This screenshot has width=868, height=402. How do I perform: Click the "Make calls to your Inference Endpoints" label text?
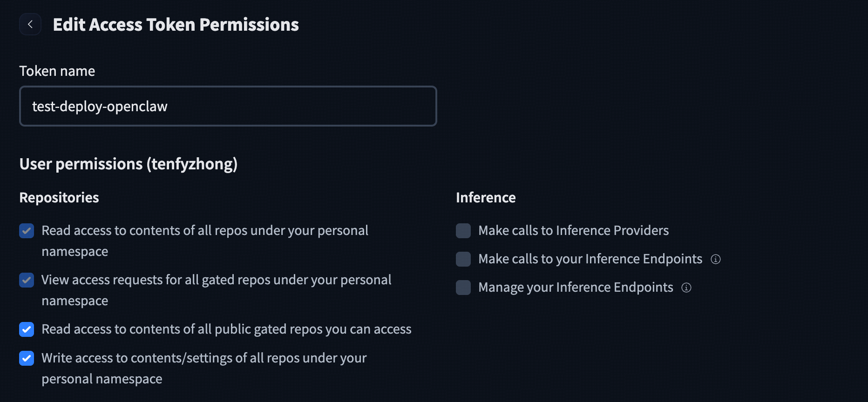pyautogui.click(x=590, y=259)
